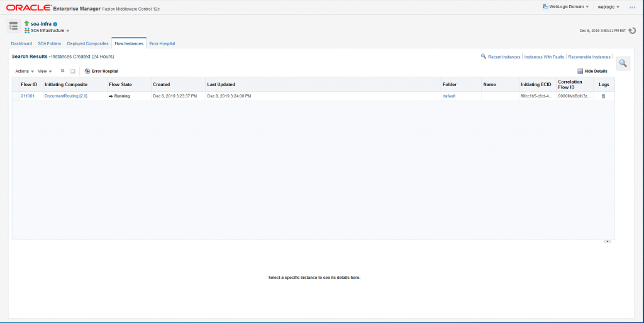Expand the Actions menu

point(25,71)
